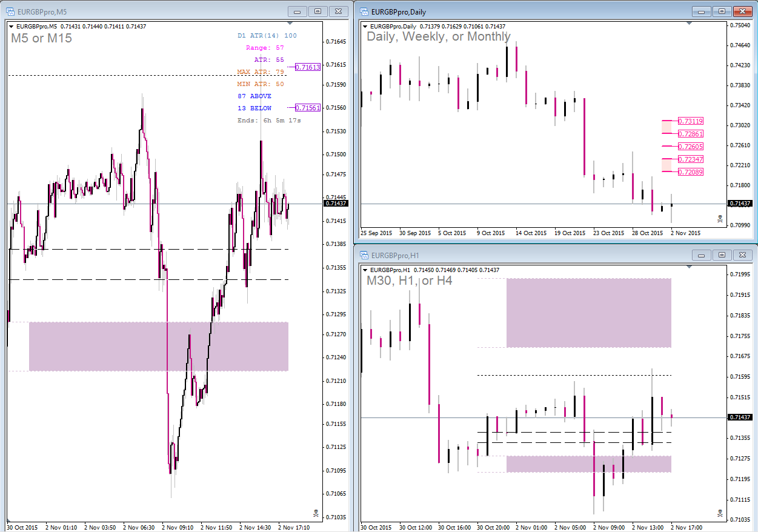Click the 'M30, H1, or H4' chart label
The image size is (758, 532).
point(409,281)
